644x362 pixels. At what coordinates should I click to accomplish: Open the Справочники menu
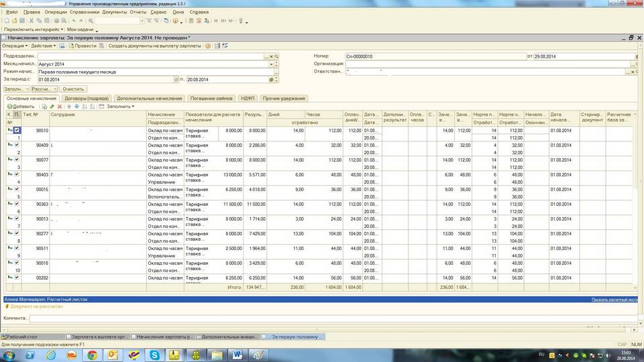pyautogui.click(x=85, y=12)
